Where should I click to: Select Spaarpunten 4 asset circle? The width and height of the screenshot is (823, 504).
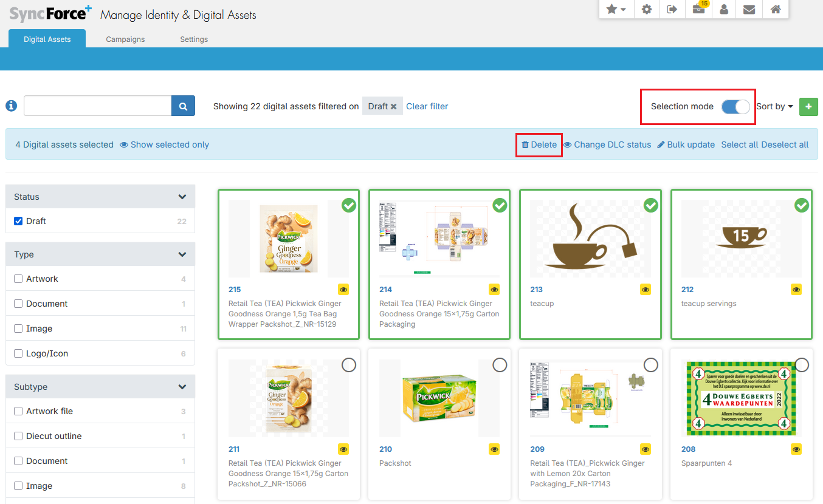point(802,364)
